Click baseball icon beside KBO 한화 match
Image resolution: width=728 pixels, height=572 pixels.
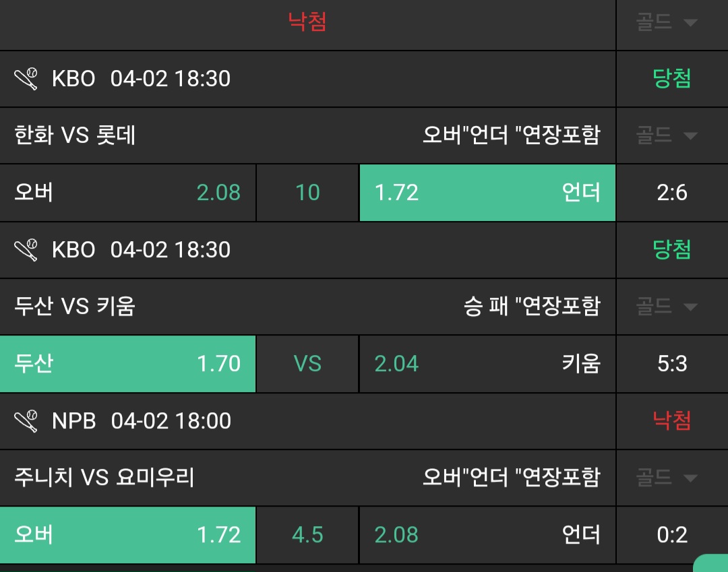tap(26, 80)
